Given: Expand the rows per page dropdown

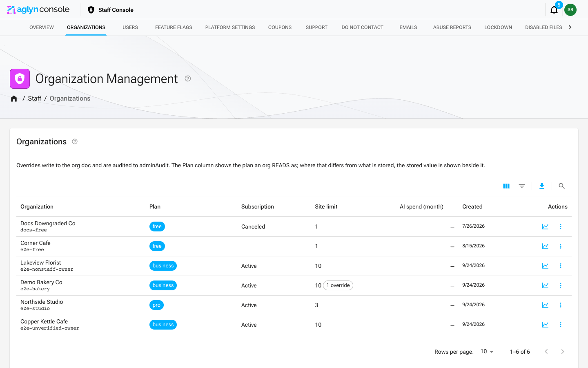Looking at the screenshot, I should click(487, 352).
